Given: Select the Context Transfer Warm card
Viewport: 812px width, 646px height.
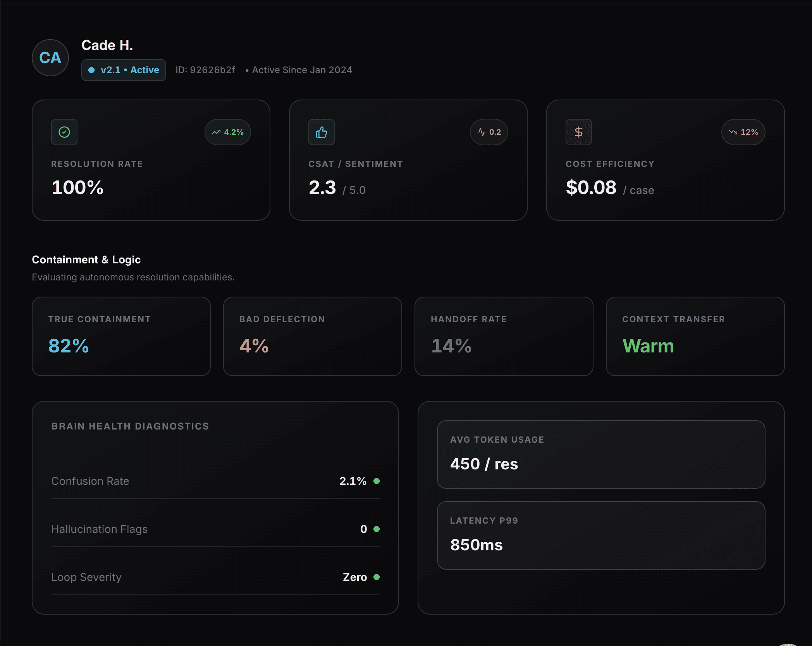Looking at the screenshot, I should tap(695, 336).
